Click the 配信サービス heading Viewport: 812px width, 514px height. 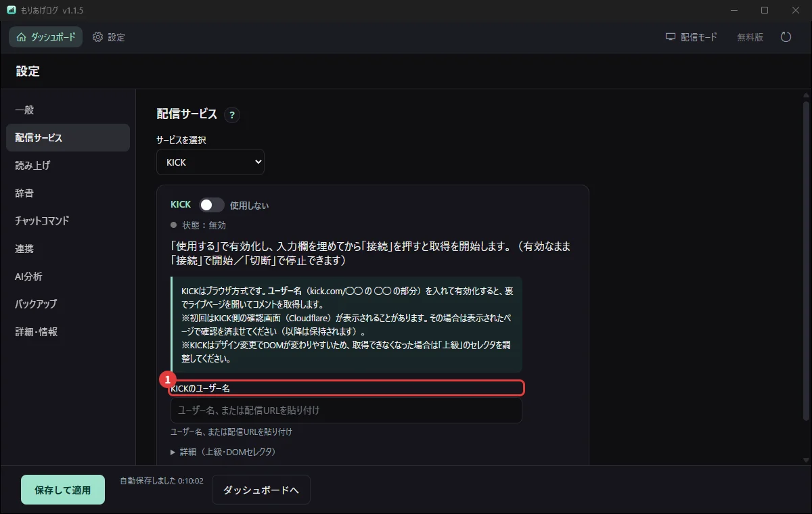[x=187, y=114]
